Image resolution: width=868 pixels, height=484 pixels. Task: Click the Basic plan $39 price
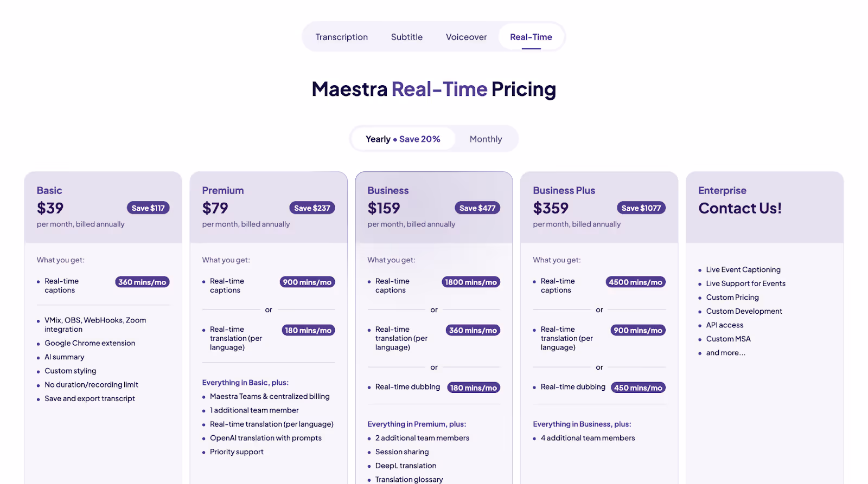tap(50, 208)
